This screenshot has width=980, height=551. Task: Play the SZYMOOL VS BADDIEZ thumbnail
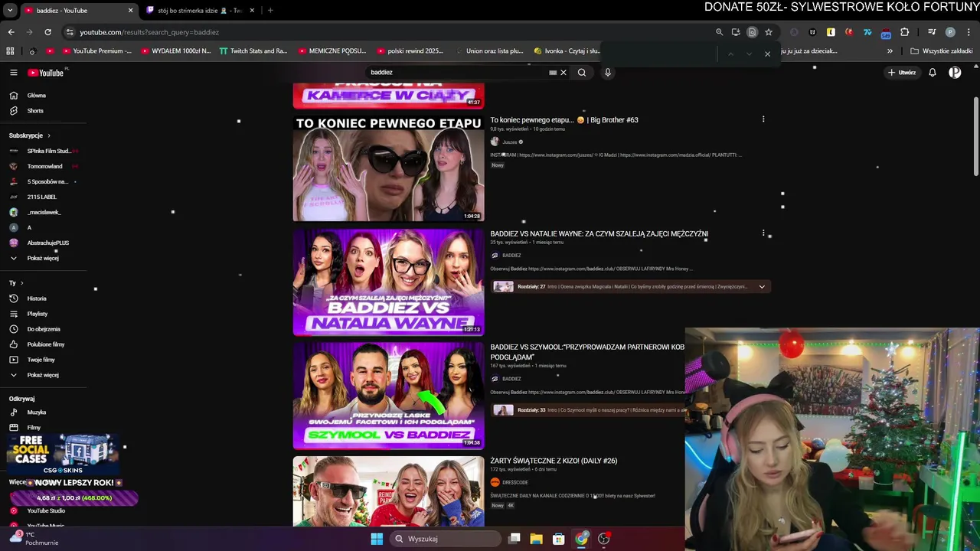pos(388,396)
